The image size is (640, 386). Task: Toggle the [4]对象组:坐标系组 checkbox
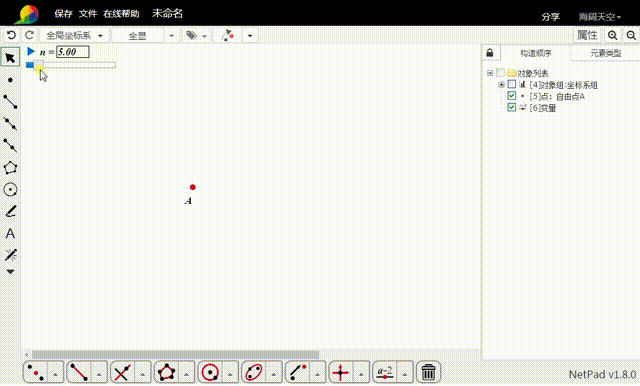[x=511, y=84]
